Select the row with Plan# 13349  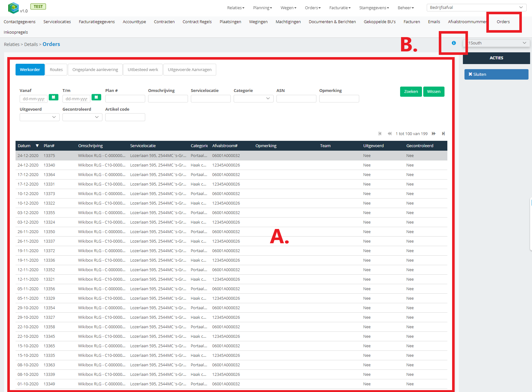click(x=231, y=384)
